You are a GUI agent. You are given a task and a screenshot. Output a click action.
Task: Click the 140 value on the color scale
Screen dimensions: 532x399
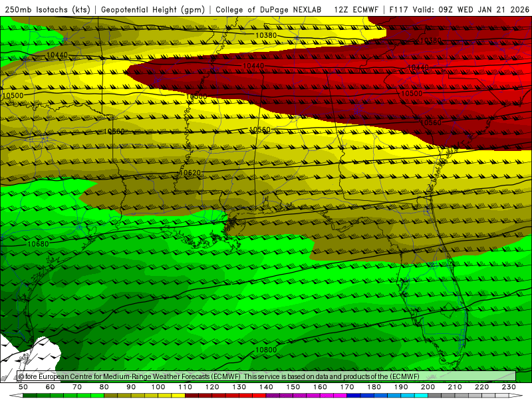(x=266, y=387)
